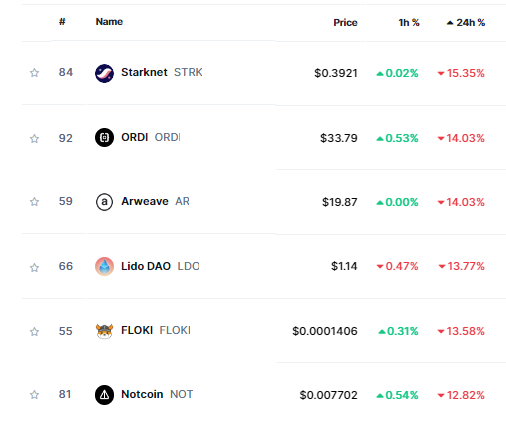Click the FLOKI coin logo icon
The image size is (506, 425).
coord(104,331)
